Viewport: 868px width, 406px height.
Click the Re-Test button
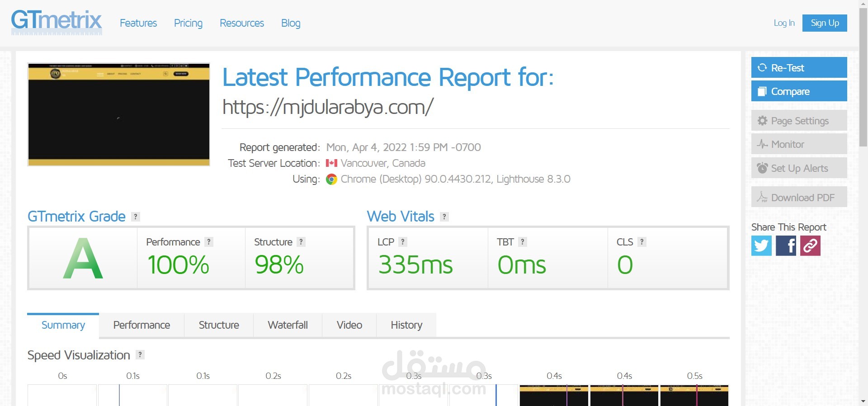(x=799, y=67)
